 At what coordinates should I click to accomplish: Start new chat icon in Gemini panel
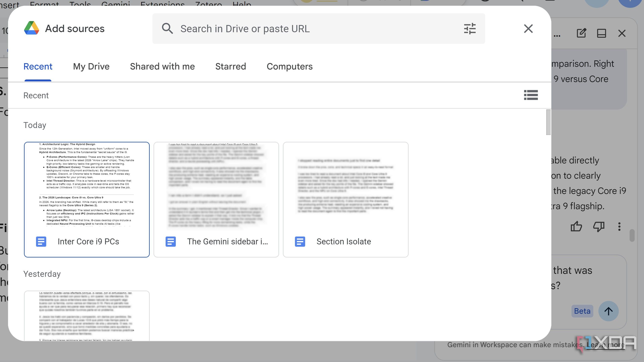[581, 33]
